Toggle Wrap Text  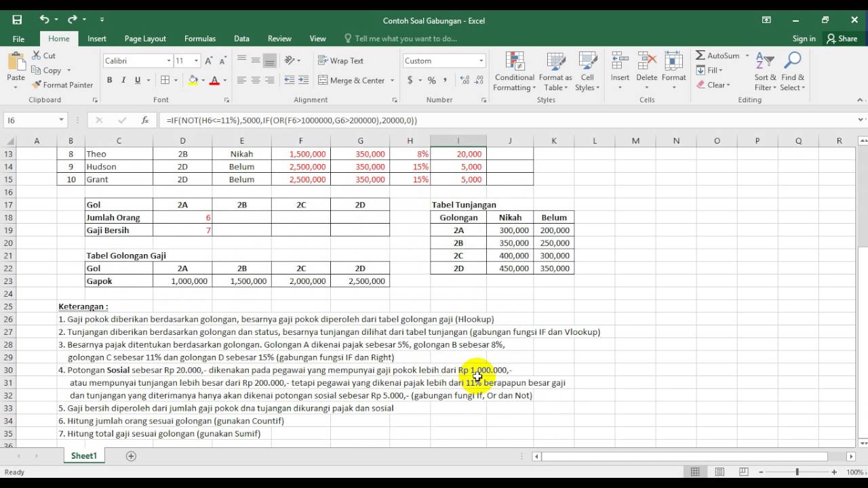[341, 60]
